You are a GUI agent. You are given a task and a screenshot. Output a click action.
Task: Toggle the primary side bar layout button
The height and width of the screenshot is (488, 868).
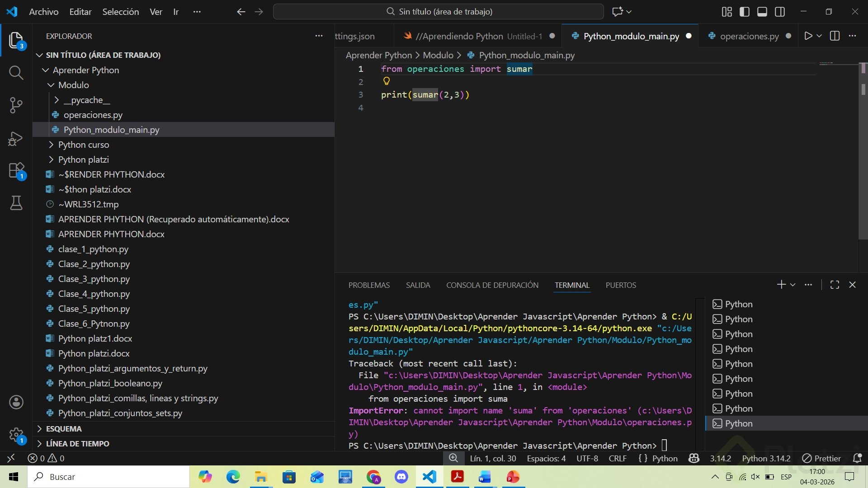744,12
